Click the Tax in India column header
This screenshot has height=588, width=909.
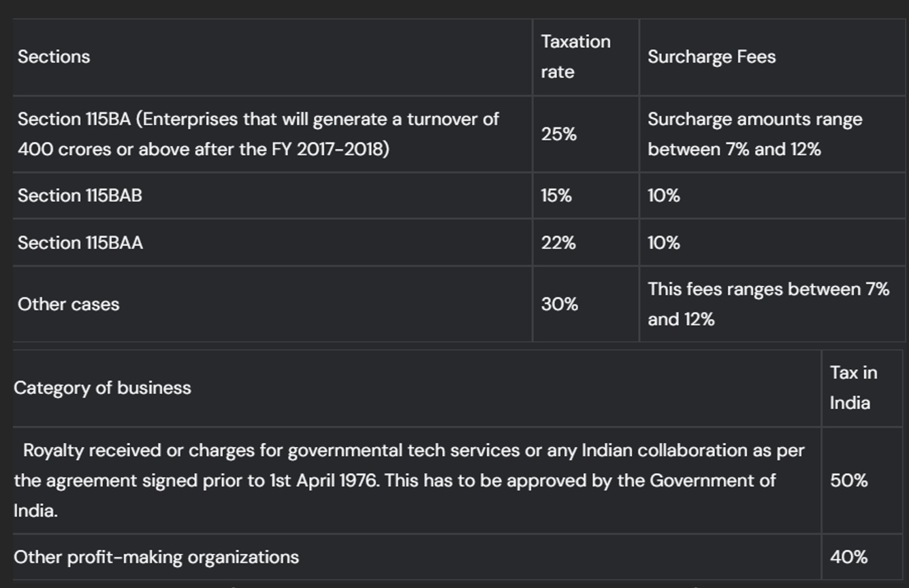[x=853, y=388]
